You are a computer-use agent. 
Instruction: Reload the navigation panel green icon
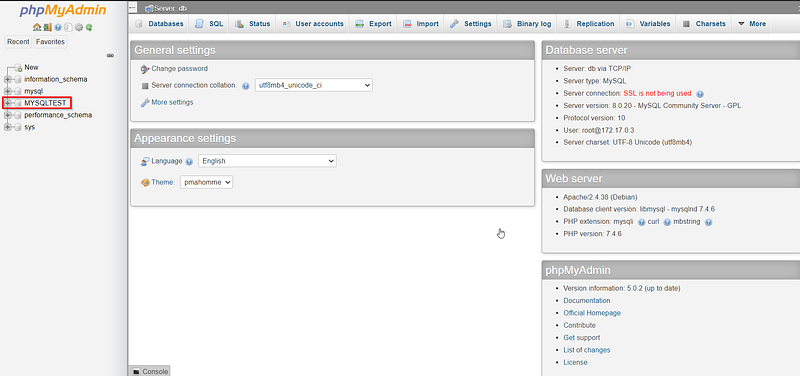89,27
